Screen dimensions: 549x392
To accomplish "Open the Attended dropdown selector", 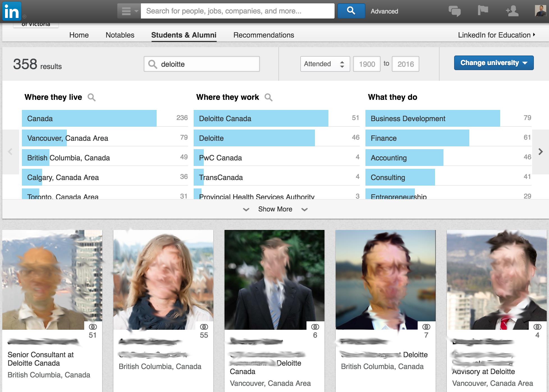I will pos(325,64).
